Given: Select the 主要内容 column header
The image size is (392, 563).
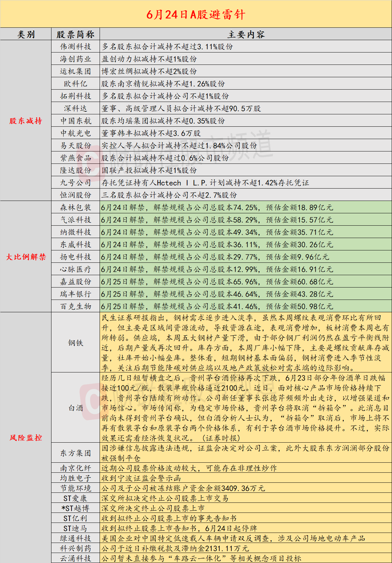Looking at the screenshot, I should tap(246, 34).
